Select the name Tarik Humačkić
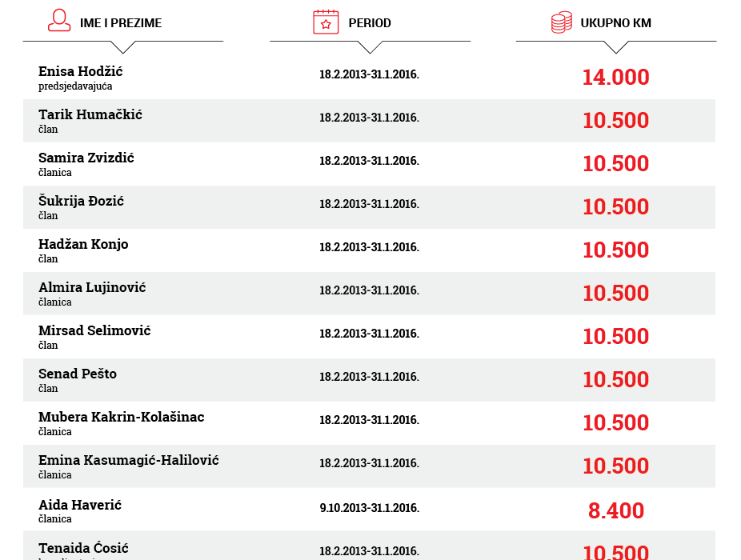This screenshot has width=741, height=560. point(90,114)
